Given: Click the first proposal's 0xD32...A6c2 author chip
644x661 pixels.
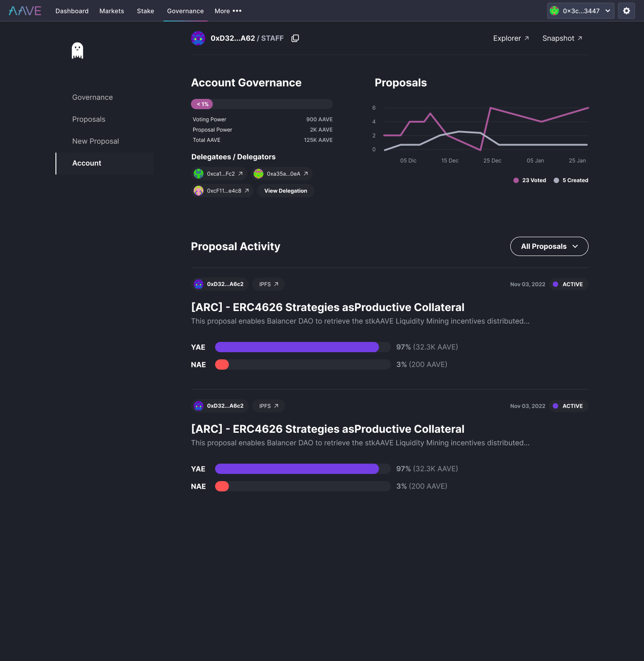Looking at the screenshot, I should pos(220,284).
